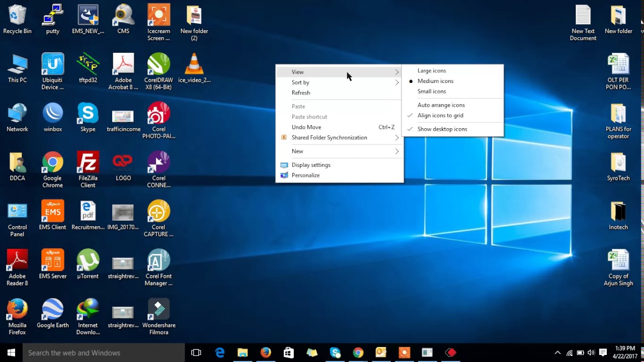Select the Google Chrome desktop shortcut
The image size is (644, 362).
pos(53,170)
